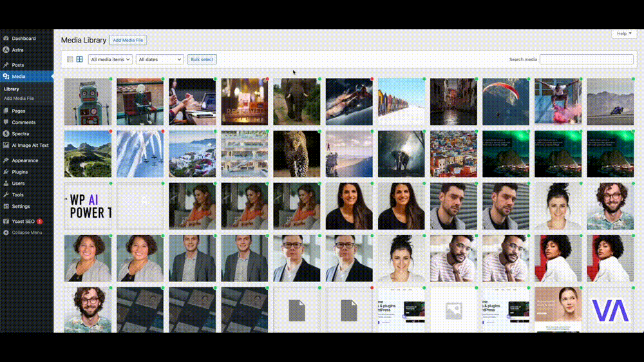Screen dimensions: 644x362
Task: Open the Plugins section
Action: click(19, 172)
